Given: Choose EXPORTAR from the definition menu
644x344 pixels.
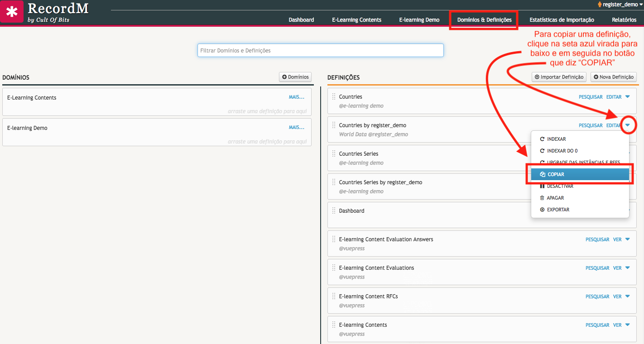Looking at the screenshot, I should coord(580,210).
